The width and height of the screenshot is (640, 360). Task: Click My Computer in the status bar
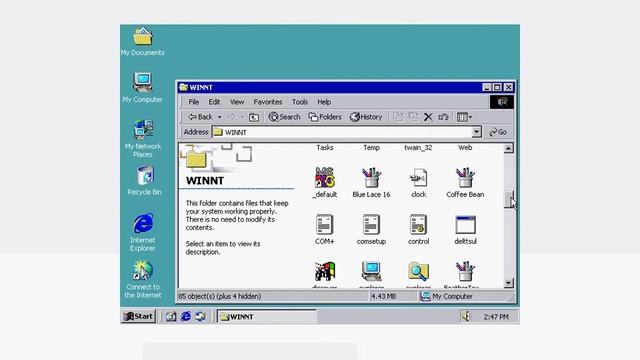click(x=447, y=296)
